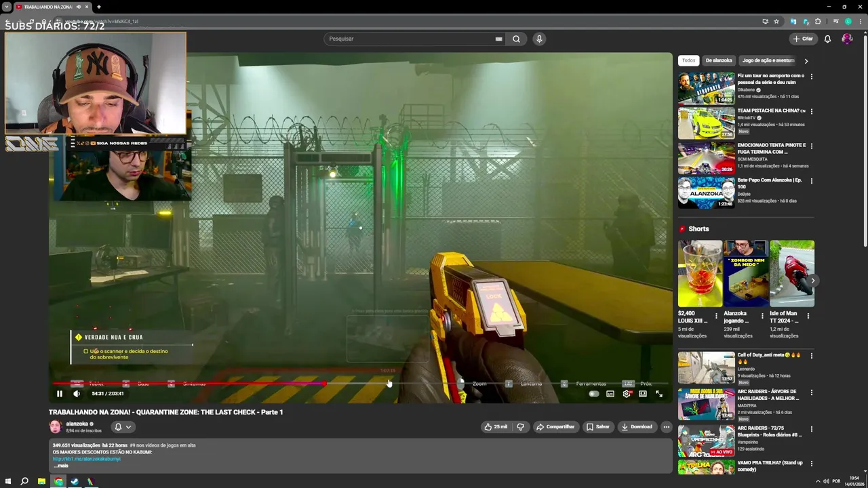868x488 pixels.
Task: Open options for 'Fiz um tour no aeroporto'
Action: click(812, 77)
